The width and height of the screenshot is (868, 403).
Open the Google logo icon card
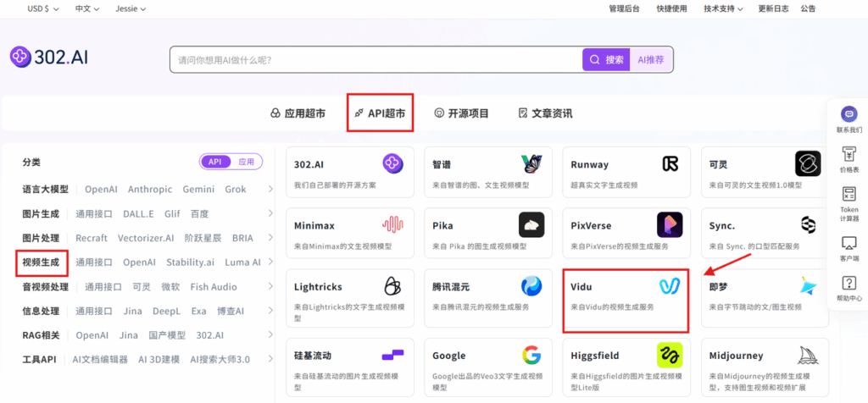(531, 356)
